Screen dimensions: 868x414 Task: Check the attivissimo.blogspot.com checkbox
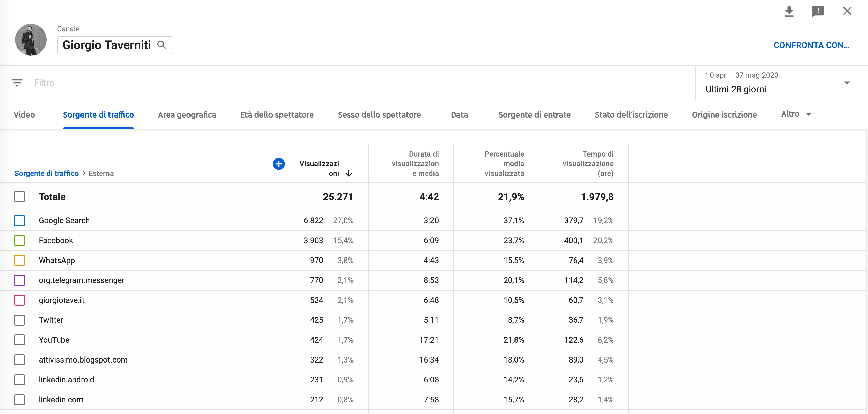19,360
